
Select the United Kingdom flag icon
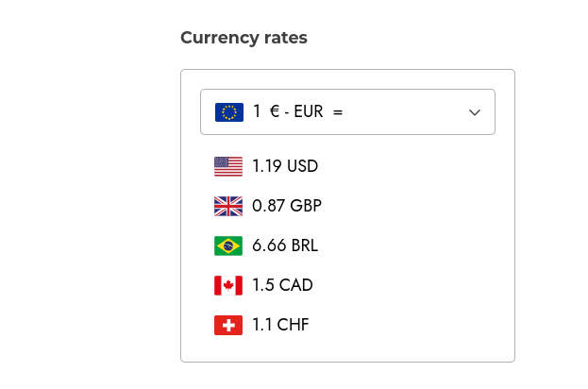(228, 206)
